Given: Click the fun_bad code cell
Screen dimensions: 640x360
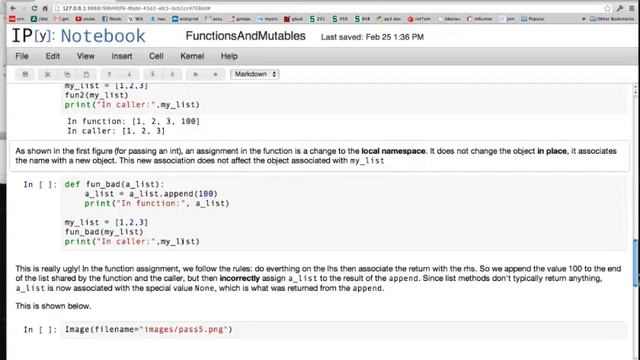Looking at the screenshot, I should pos(344,213).
